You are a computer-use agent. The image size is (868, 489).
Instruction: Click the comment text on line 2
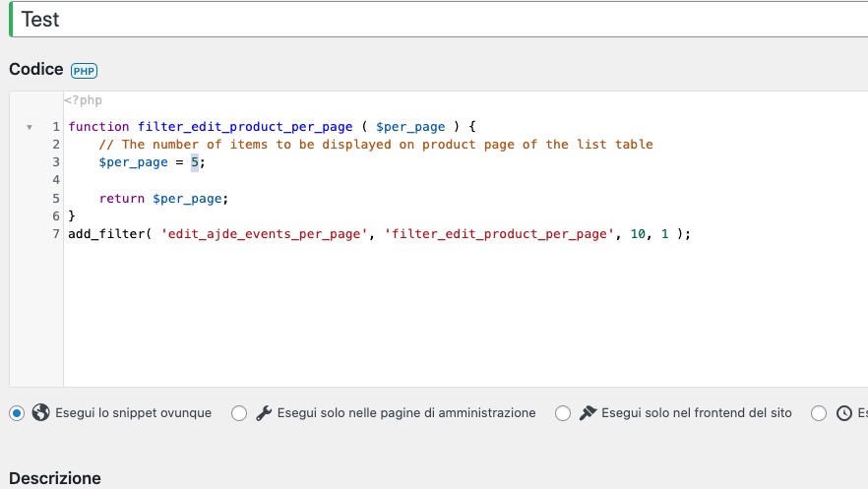click(x=376, y=145)
